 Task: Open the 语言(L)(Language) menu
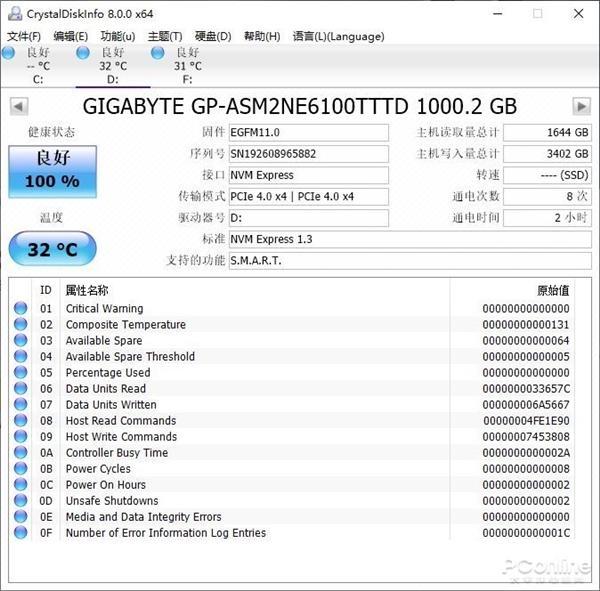point(338,36)
